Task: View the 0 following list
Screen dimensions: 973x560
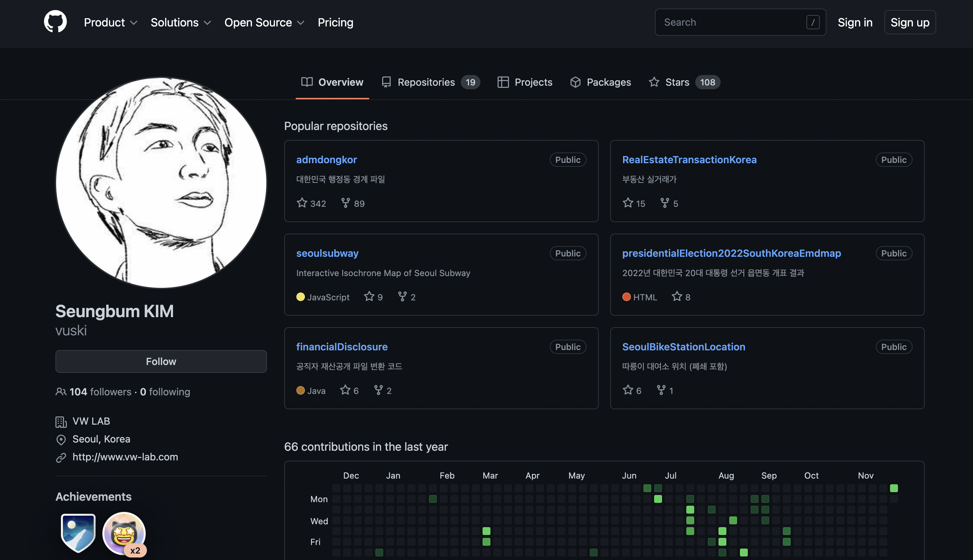Action: pyautogui.click(x=165, y=391)
